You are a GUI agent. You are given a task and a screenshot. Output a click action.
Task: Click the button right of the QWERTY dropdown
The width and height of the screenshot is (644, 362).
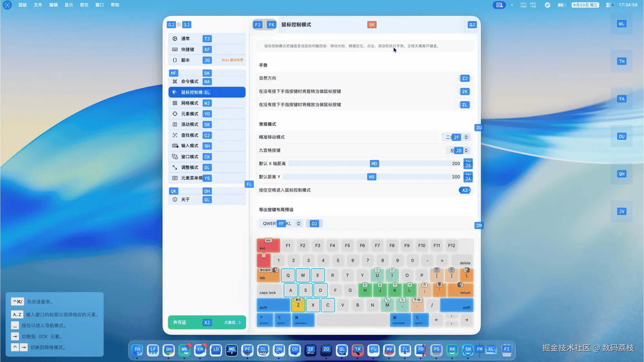pos(314,223)
